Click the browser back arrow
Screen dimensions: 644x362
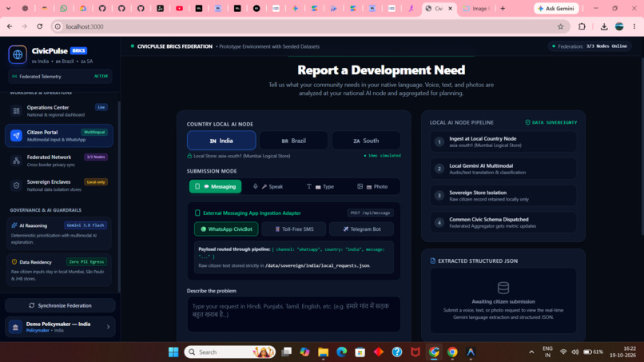click(x=10, y=26)
